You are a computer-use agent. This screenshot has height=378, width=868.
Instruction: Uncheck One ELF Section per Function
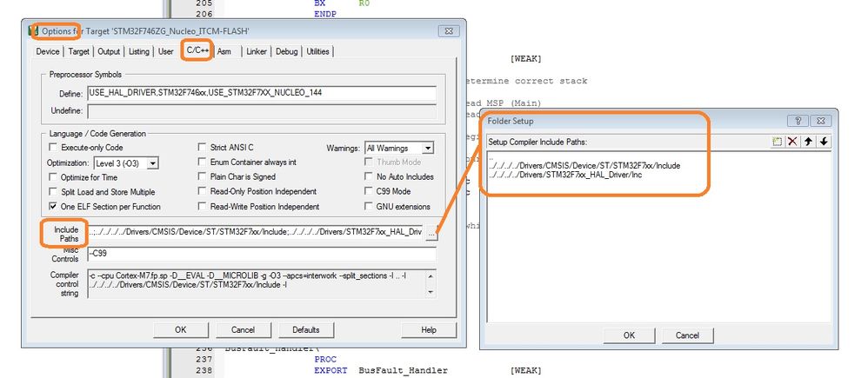point(53,207)
